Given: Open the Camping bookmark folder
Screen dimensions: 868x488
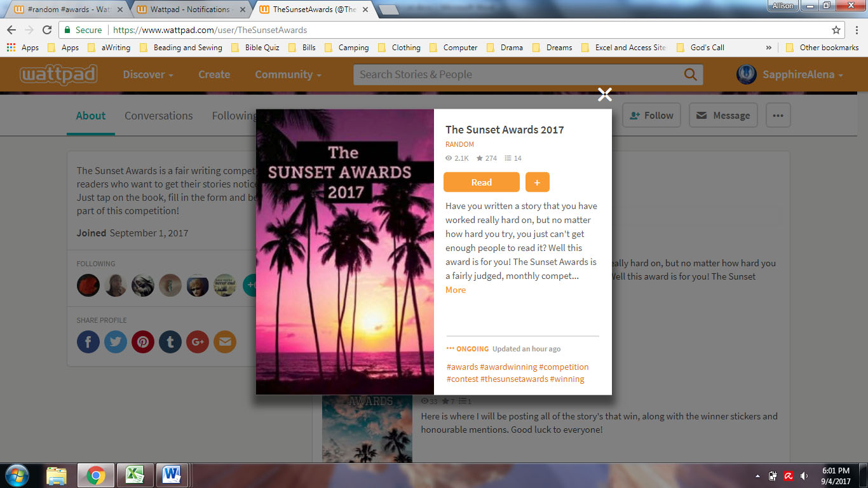Looking at the screenshot, I should pyautogui.click(x=347, y=48).
